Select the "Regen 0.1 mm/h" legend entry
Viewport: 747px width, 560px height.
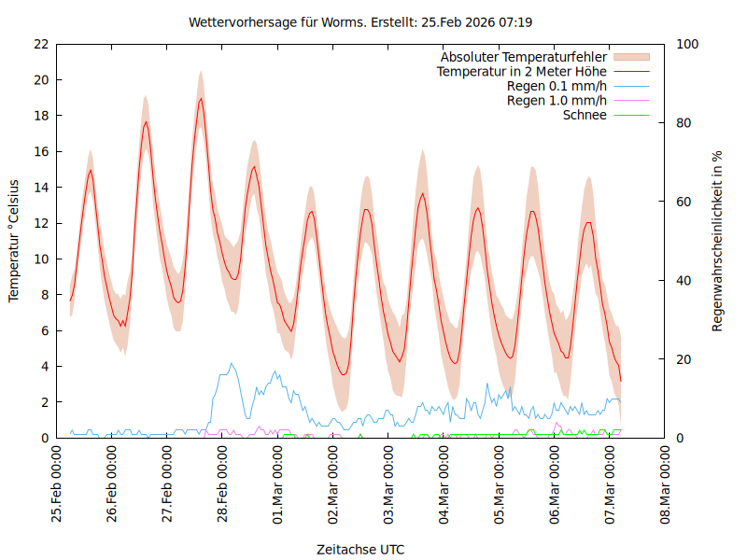coord(557,86)
